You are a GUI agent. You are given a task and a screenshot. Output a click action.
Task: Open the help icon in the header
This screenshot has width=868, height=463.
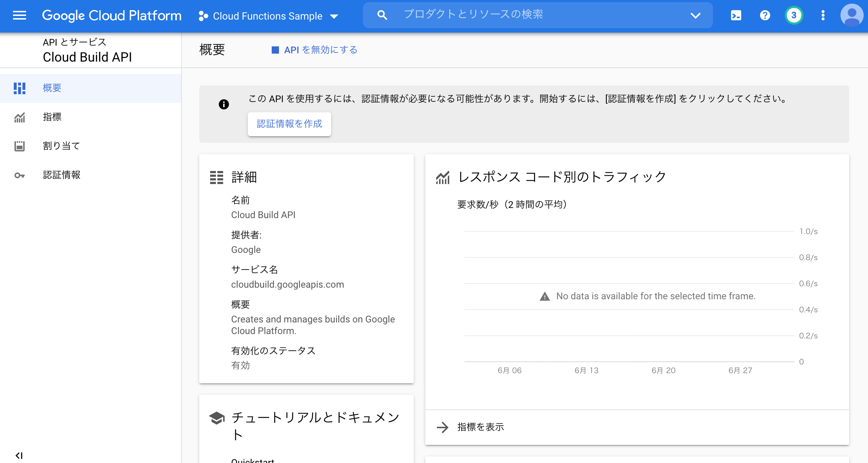coord(765,15)
